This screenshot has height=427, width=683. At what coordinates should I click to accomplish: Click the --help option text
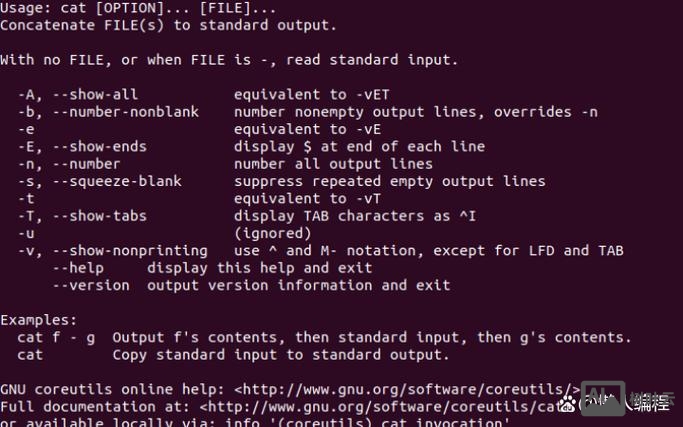click(78, 268)
